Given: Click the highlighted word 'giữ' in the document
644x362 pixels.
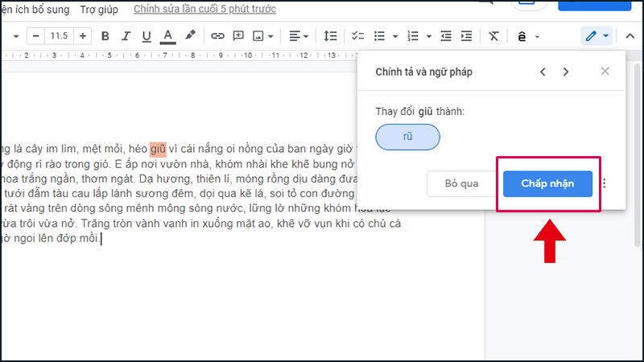Looking at the screenshot, I should point(158,149).
